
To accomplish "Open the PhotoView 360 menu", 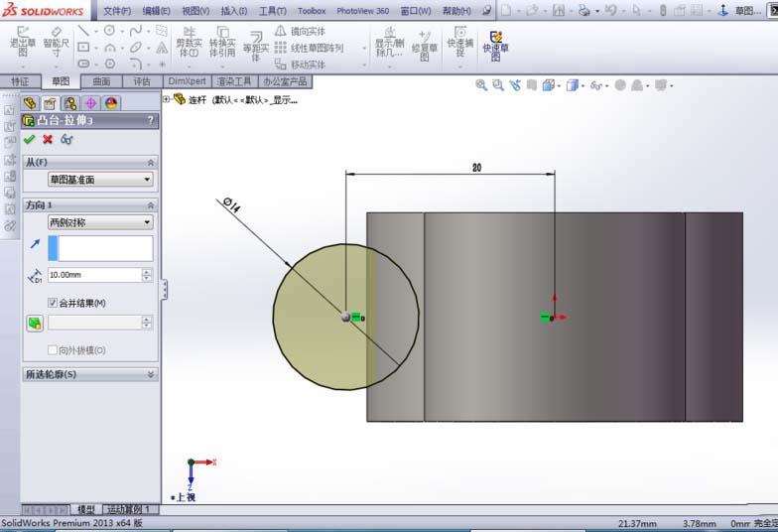I will [363, 11].
